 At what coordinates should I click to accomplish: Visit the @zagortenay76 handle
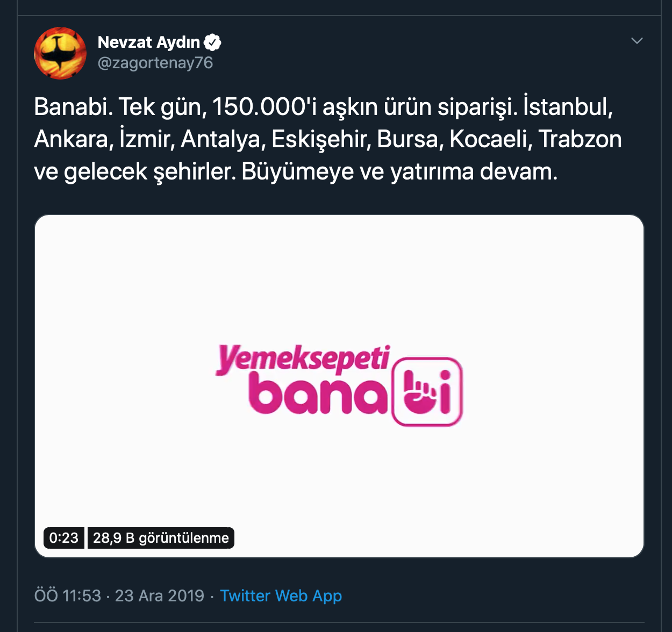[x=155, y=63]
